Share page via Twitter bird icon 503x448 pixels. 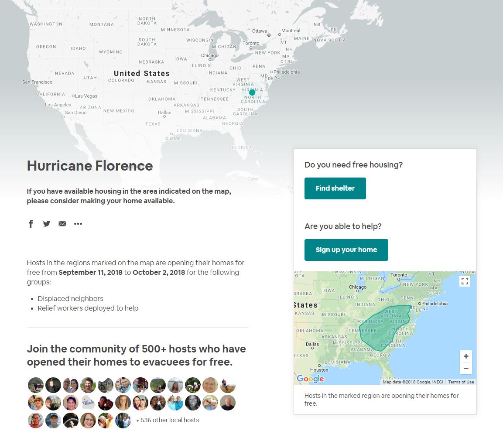coord(47,223)
